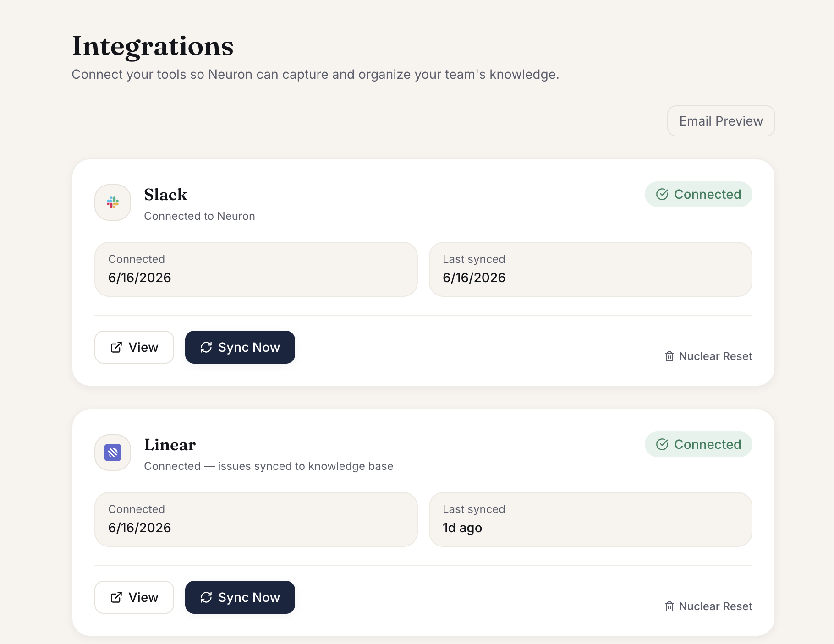Click Linear Connected date 6/16/2026 field
Screen dimensions: 834x644
[256, 519]
